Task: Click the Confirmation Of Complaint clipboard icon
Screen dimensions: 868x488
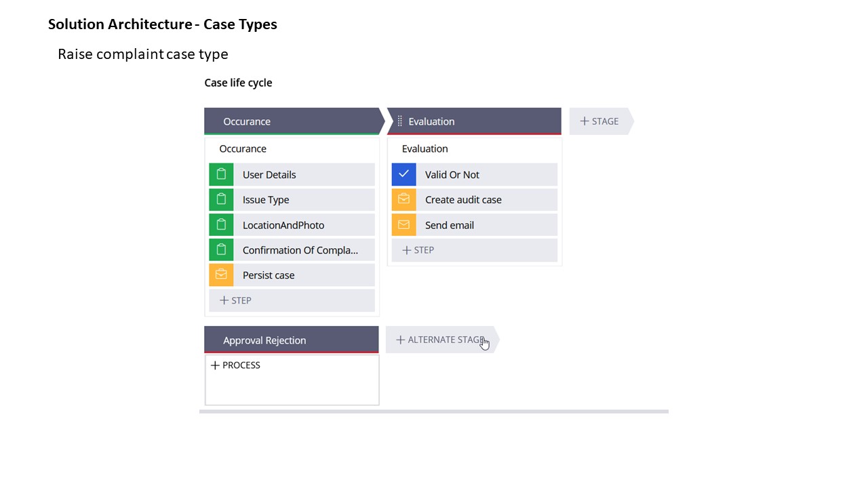Action: coord(221,250)
